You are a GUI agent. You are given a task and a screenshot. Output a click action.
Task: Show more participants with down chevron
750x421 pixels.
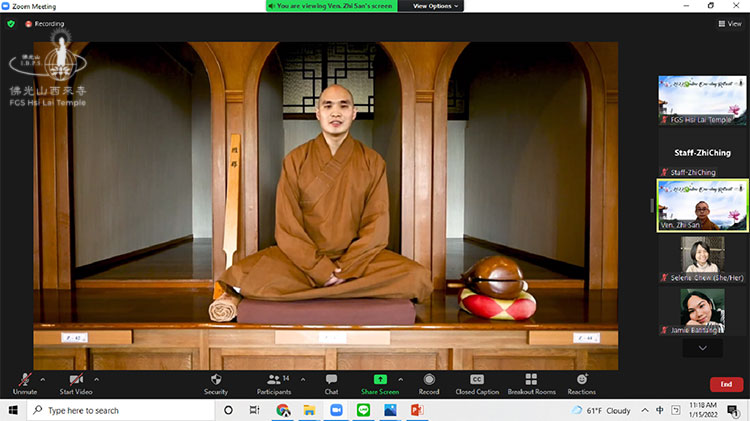(x=702, y=348)
